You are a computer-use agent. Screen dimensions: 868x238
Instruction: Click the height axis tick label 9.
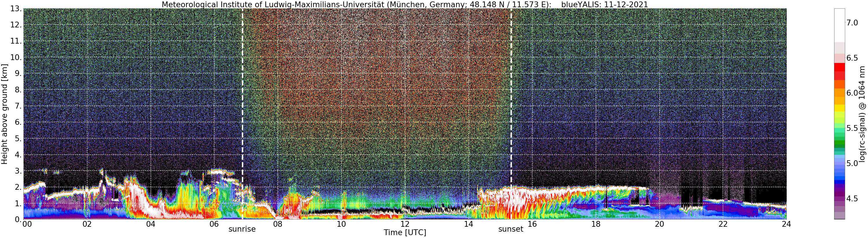pos(18,73)
